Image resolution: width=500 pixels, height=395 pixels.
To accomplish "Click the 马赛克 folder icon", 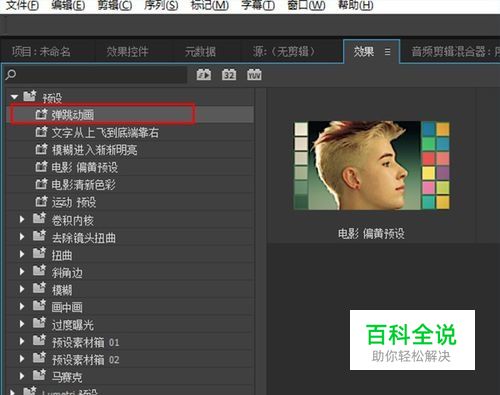I will pyautogui.click(x=39, y=375).
